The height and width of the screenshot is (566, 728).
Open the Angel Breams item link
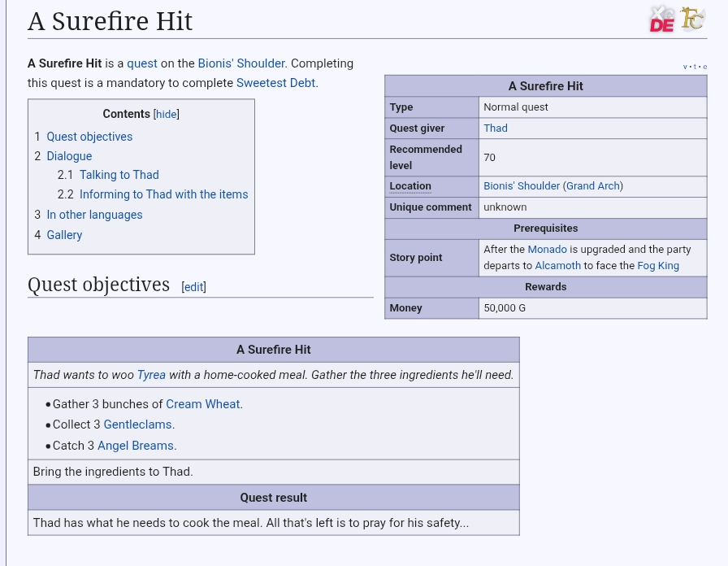click(x=136, y=446)
